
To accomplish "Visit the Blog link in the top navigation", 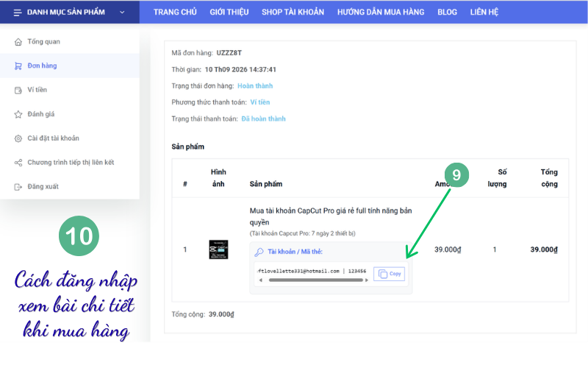I will (447, 12).
